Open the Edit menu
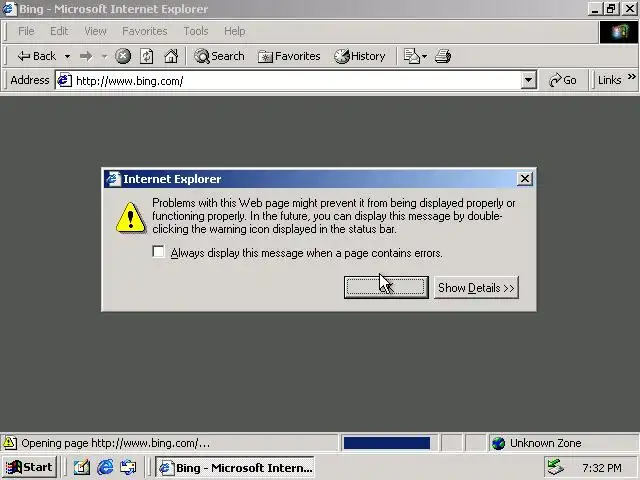Image resolution: width=640 pixels, height=480 pixels. [59, 31]
